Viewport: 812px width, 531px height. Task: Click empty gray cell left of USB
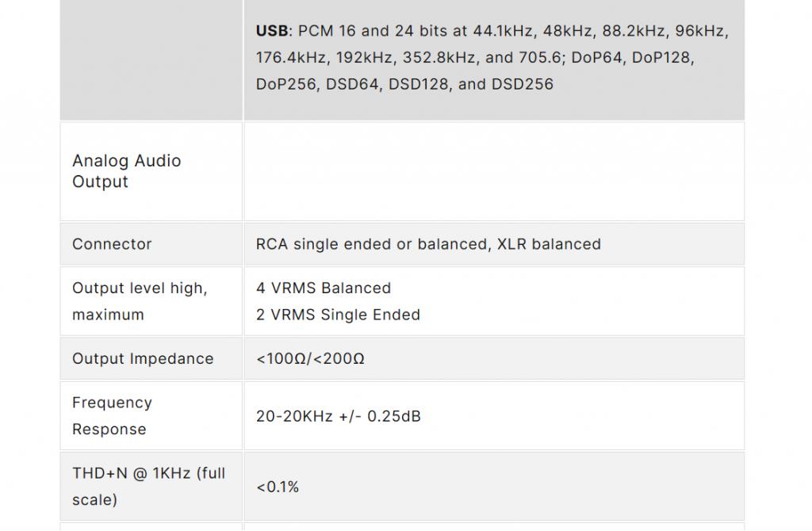pyautogui.click(x=151, y=59)
